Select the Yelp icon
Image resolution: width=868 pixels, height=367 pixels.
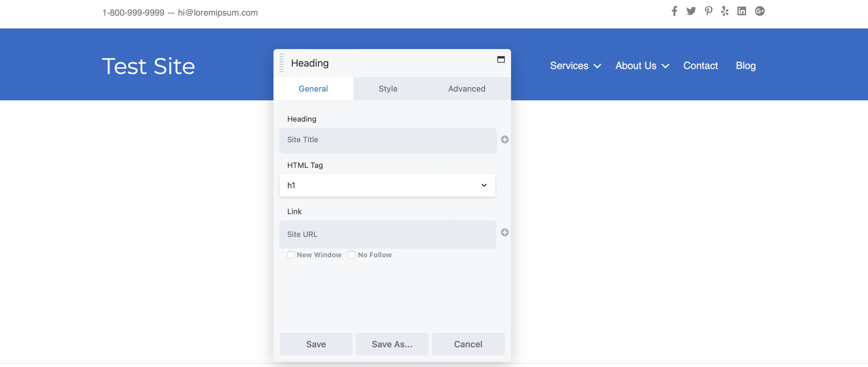coord(725,11)
